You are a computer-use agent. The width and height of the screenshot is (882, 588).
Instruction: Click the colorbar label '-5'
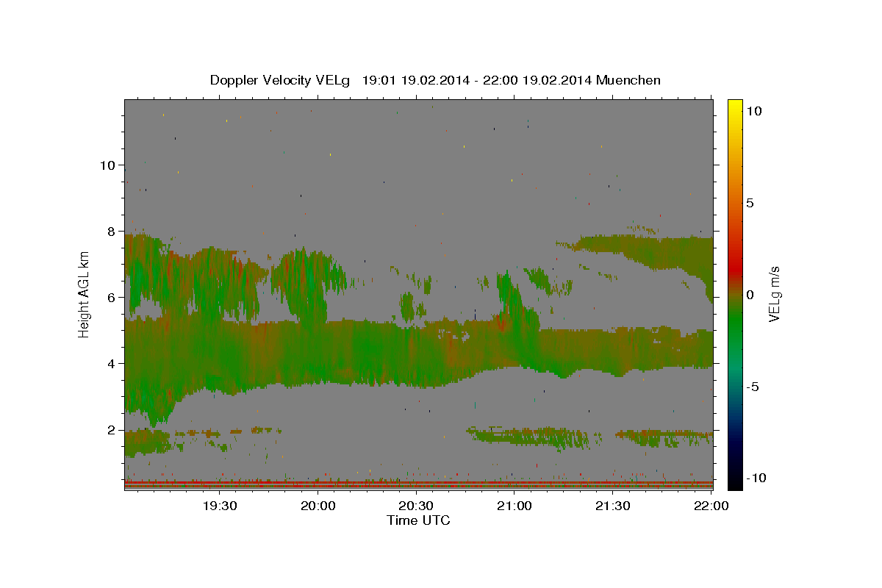753,387
